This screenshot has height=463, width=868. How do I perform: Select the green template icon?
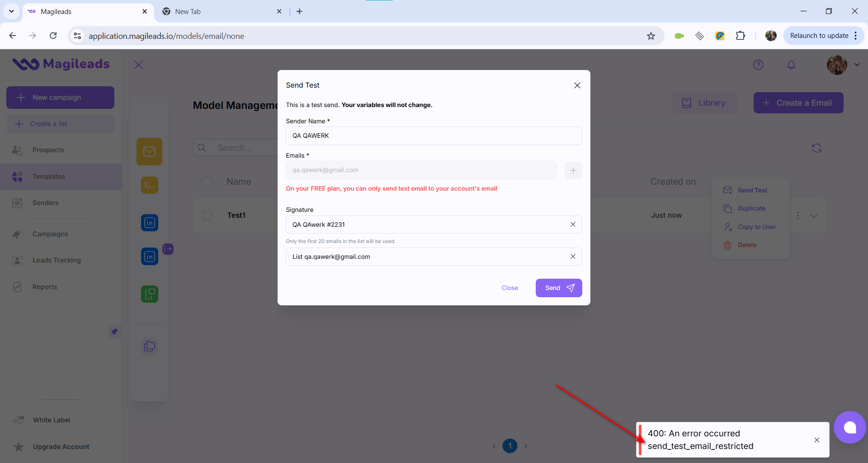coord(149,294)
